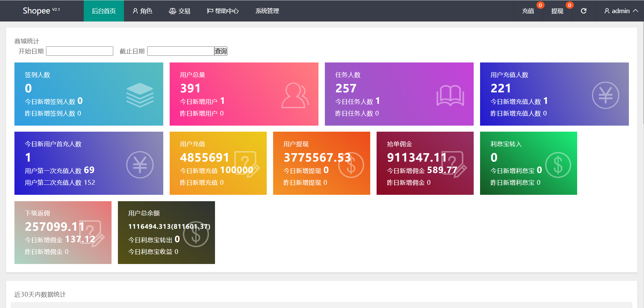Click 今日新增充值 100000 line
644x308 pixels.
pyautogui.click(x=217, y=170)
